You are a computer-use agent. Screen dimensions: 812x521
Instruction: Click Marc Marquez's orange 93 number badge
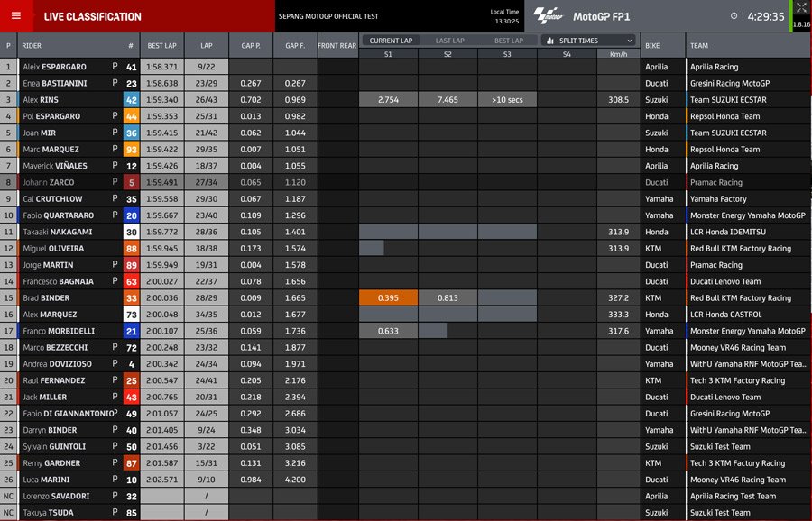pos(131,150)
